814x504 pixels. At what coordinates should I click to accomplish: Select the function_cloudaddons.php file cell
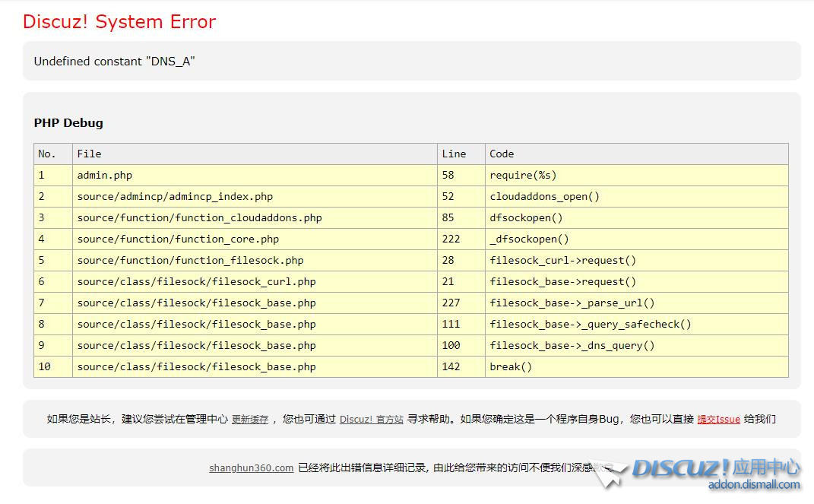pos(255,218)
